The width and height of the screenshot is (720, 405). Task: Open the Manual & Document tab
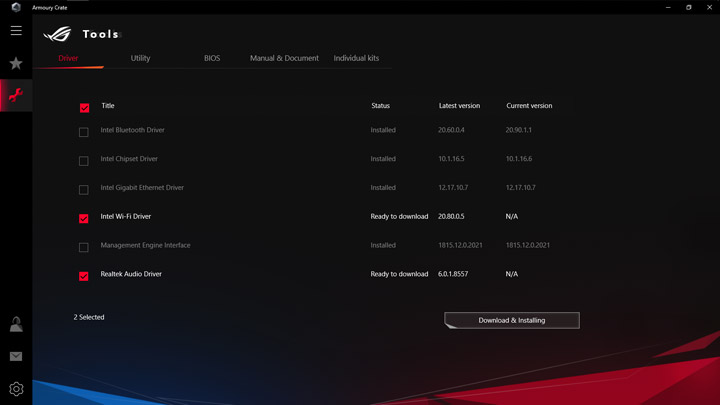284,58
